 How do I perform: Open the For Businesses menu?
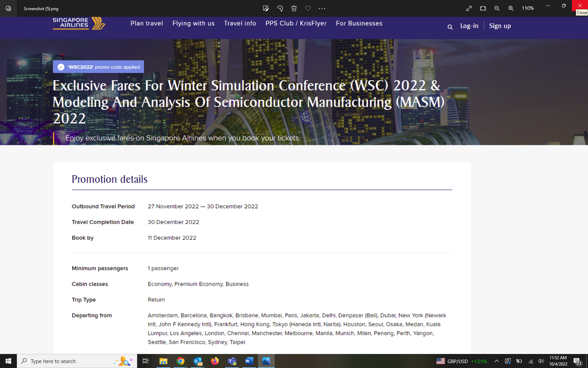click(x=359, y=23)
